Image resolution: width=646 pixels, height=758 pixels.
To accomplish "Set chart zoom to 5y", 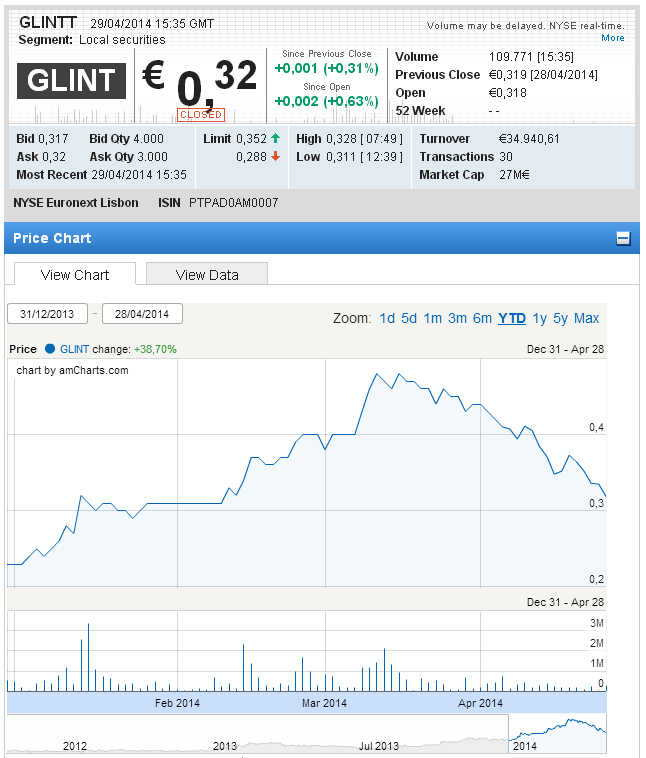I will tap(560, 318).
